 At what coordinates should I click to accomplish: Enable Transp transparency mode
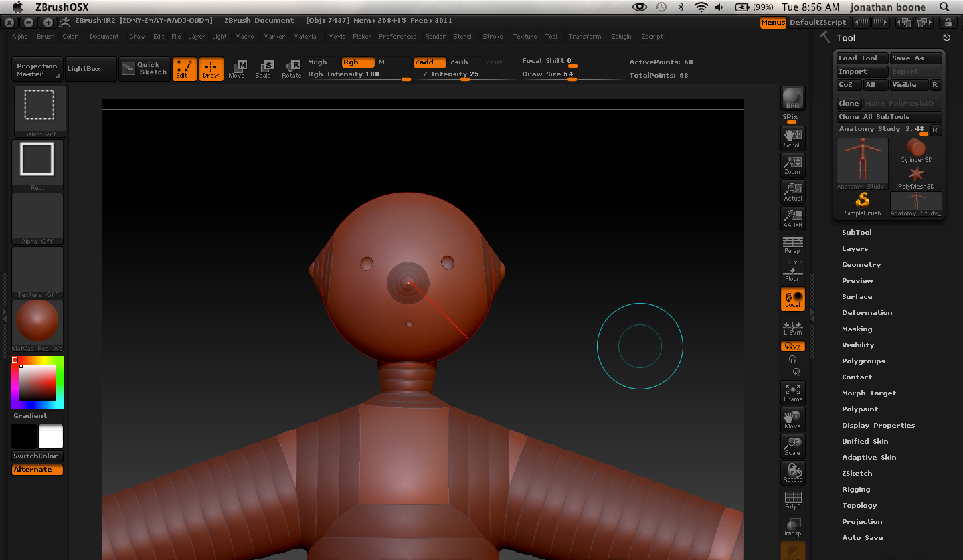click(792, 526)
